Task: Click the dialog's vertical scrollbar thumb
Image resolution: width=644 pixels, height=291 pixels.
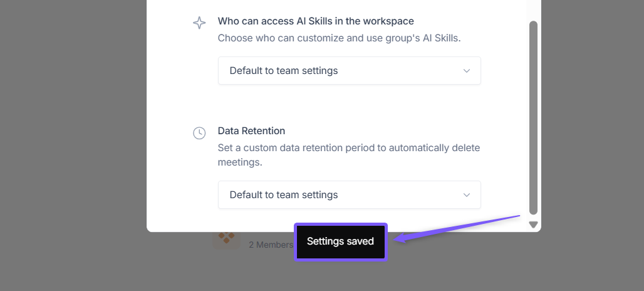Action: [x=533, y=117]
